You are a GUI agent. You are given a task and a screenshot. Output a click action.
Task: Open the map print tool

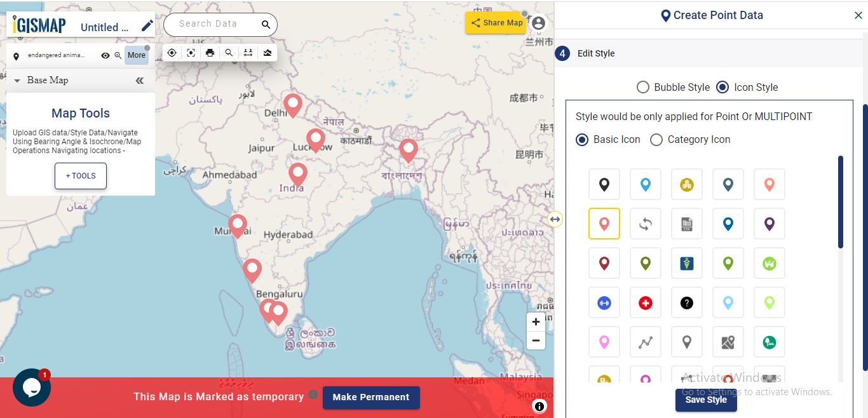click(x=210, y=53)
